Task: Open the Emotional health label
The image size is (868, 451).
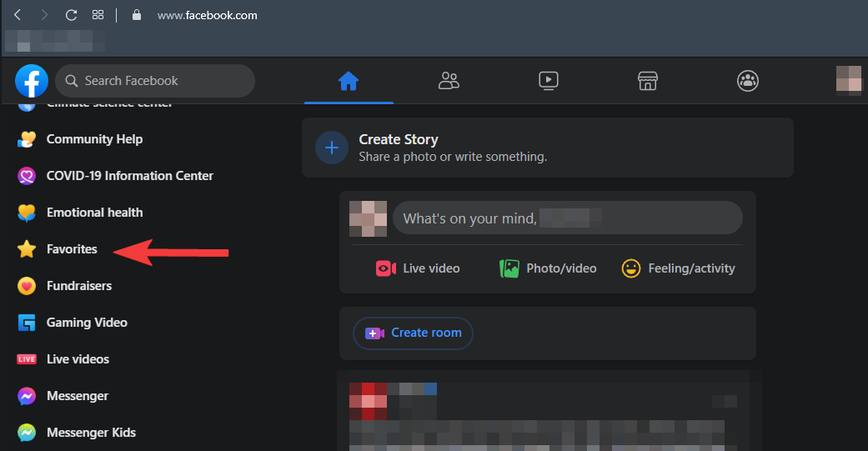Action: click(x=95, y=212)
